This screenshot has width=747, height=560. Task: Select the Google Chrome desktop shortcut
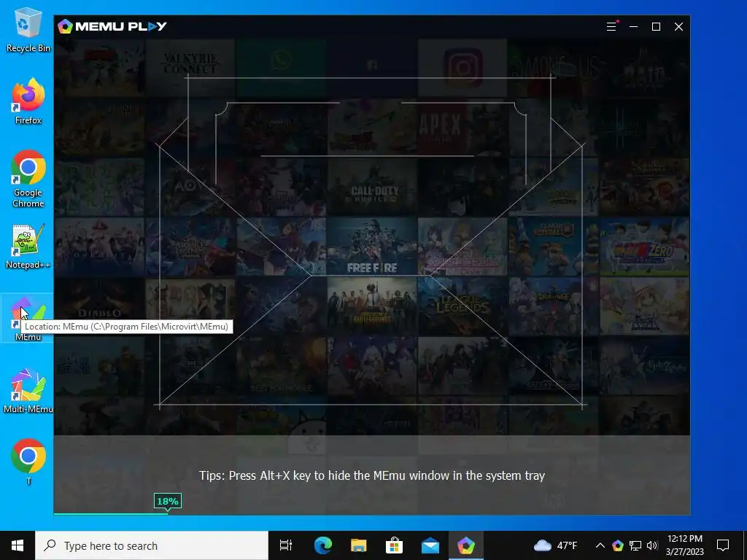tap(28, 179)
